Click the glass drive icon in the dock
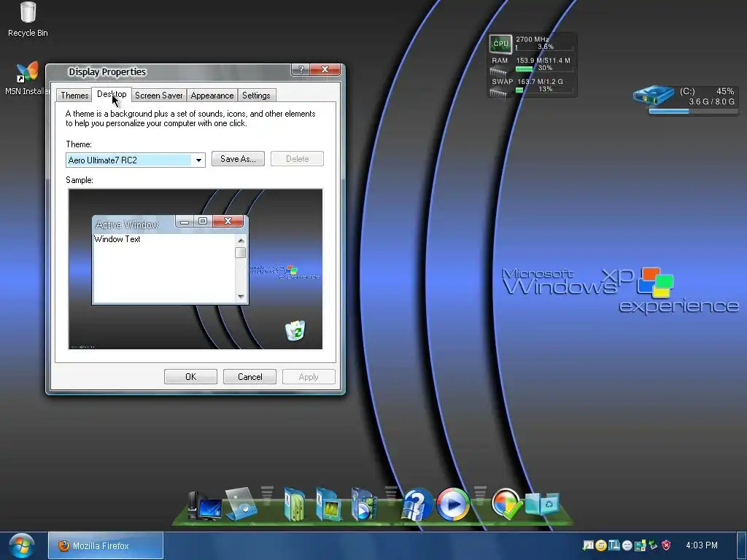The image size is (747, 560). click(241, 504)
